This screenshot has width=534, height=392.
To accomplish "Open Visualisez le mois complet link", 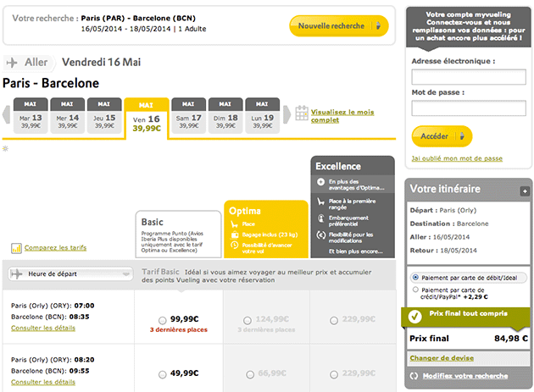I will [342, 116].
